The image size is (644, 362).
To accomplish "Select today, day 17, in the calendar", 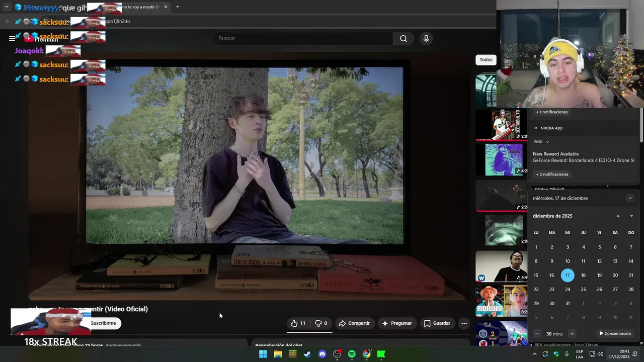I will click(568, 275).
